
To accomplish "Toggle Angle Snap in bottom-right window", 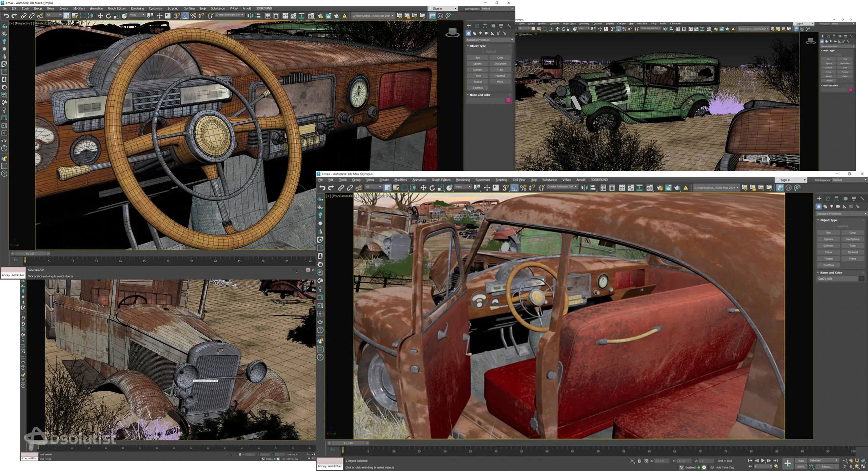I will click(x=514, y=188).
